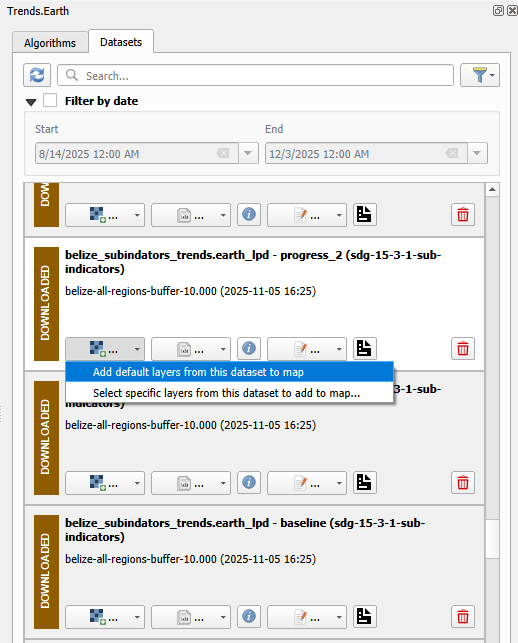This screenshot has height=643, width=518.
Task: Show info for topmost partial dataset
Action: click(x=249, y=214)
